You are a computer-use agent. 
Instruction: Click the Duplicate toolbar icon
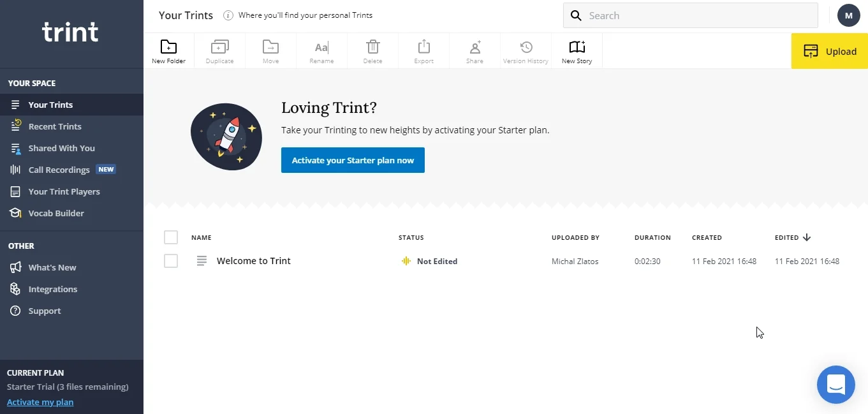[219, 47]
